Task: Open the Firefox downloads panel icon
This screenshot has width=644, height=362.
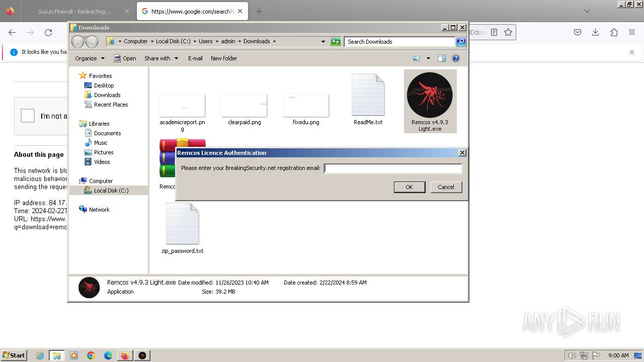Action: pyautogui.click(x=596, y=32)
